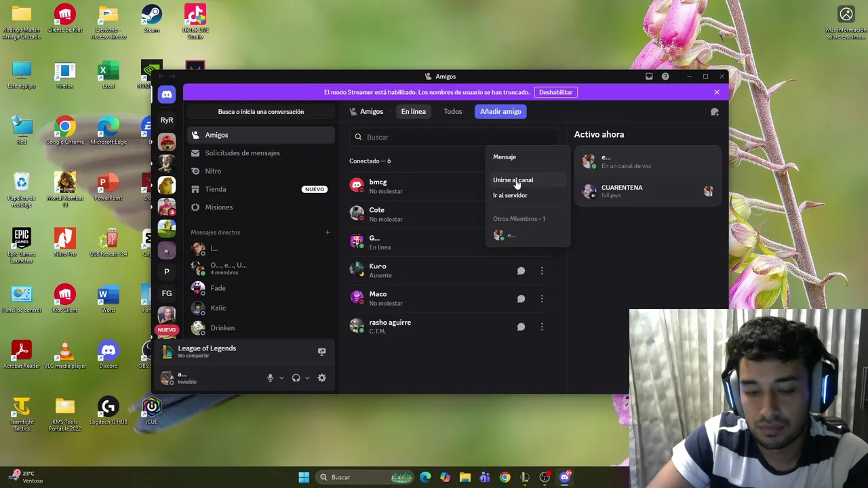868x488 pixels.
Task: Open the Discord help icon
Action: point(665,77)
